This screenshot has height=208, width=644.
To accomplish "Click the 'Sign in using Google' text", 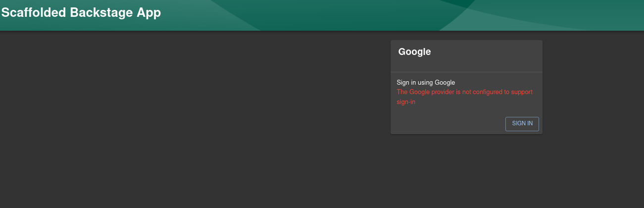I will (426, 82).
